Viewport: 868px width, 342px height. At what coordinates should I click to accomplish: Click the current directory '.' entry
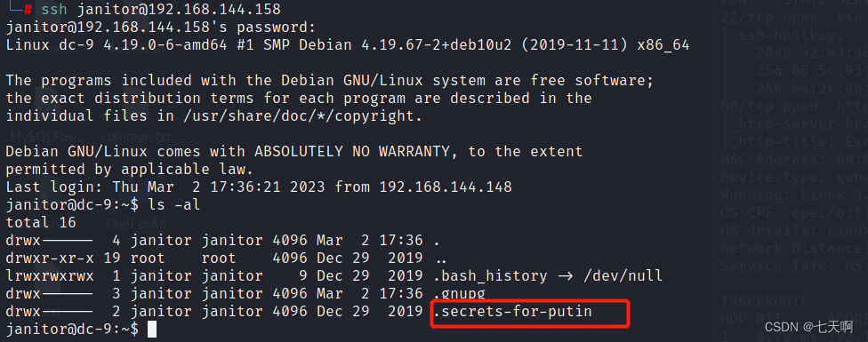click(x=438, y=242)
